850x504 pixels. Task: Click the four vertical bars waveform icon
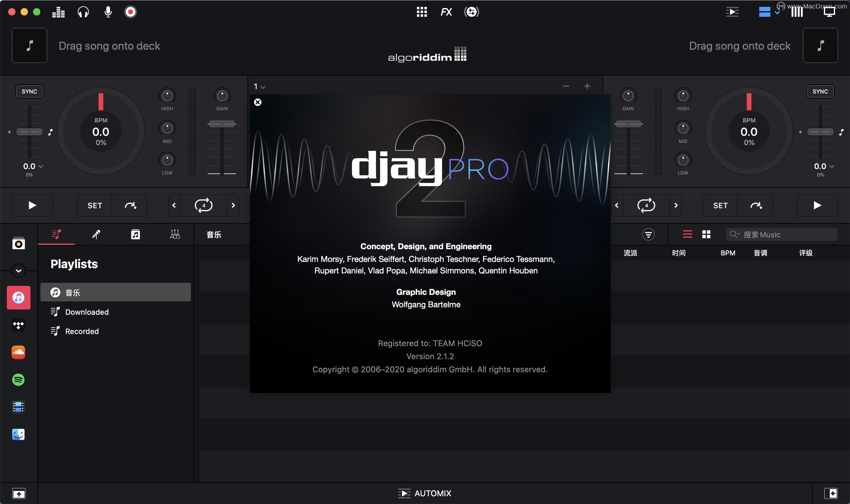coord(797,12)
